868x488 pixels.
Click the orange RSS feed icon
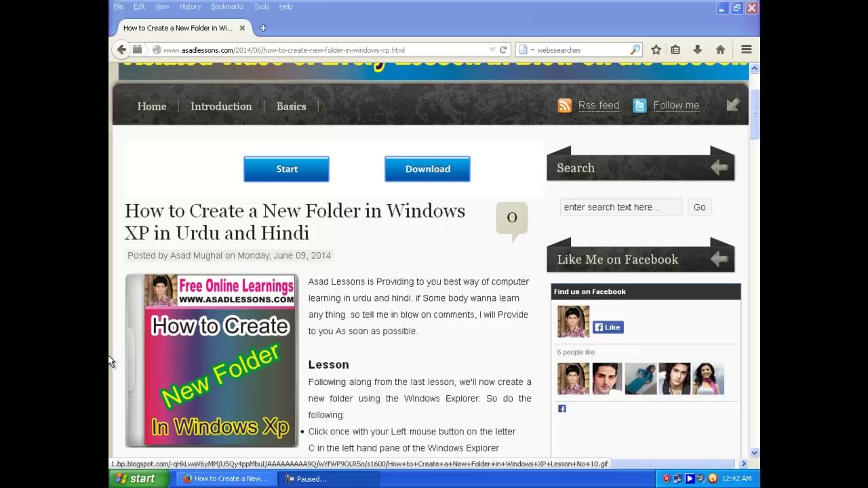point(564,105)
